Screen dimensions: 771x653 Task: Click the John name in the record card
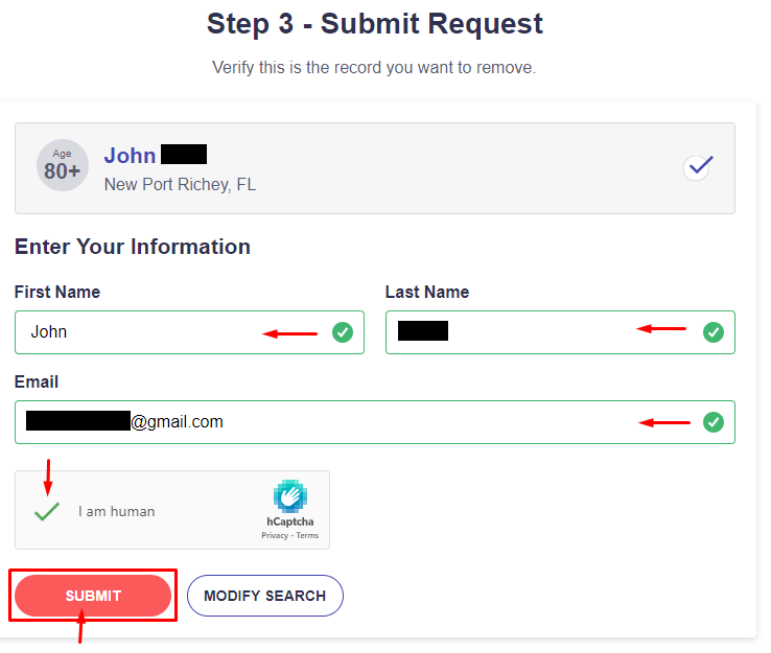coord(130,155)
